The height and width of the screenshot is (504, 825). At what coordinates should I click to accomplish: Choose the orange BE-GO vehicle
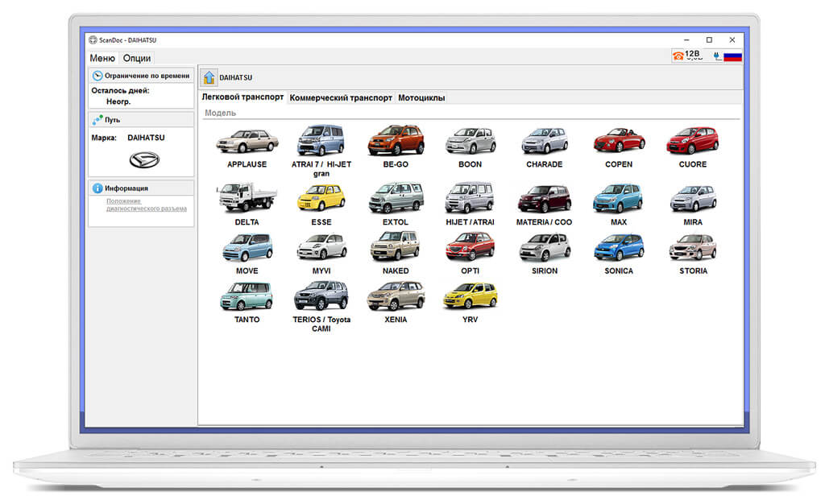[x=396, y=140]
